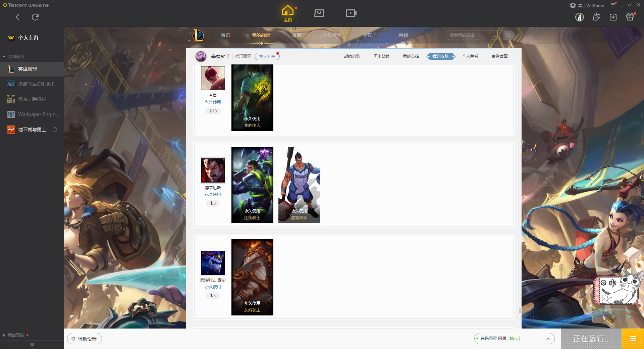Click the League of Legends logo icon
The width and height of the screenshot is (644, 349).
pos(198,35)
